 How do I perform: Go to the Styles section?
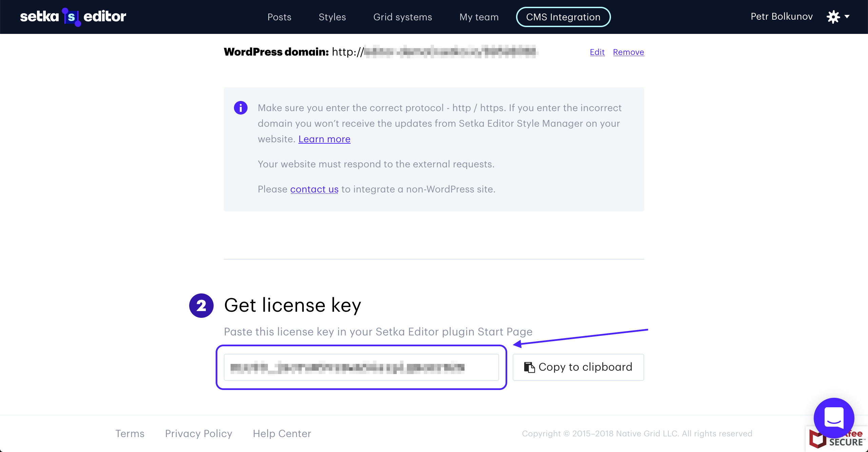[332, 17]
